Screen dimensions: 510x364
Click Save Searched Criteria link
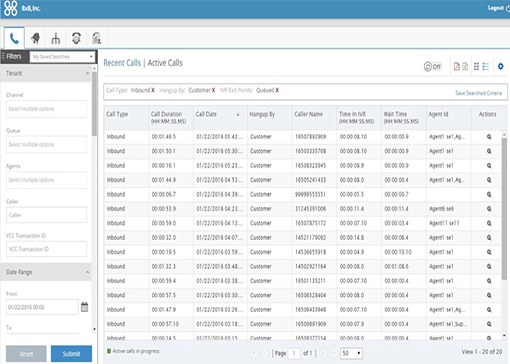tap(478, 93)
